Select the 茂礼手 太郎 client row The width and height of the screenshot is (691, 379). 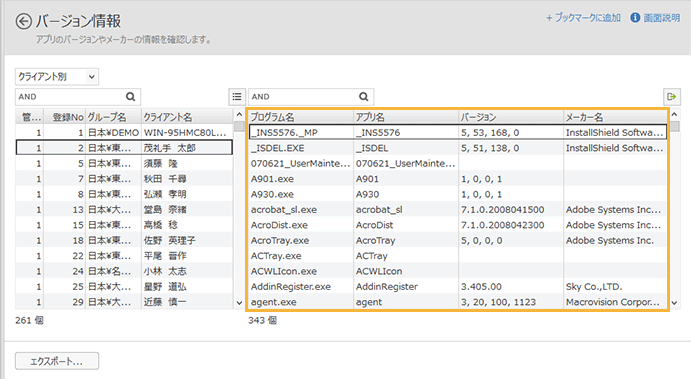coord(124,148)
